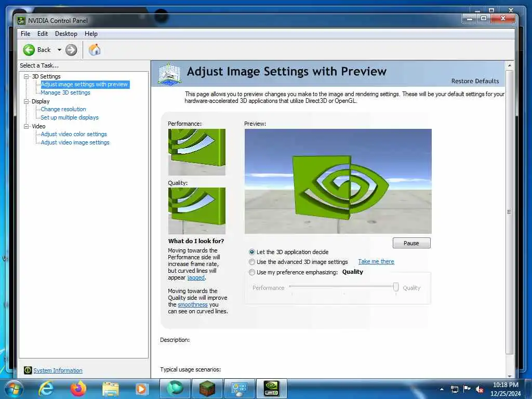Launch Internet Explorer from taskbar
Viewport: 532px width, 399px height.
[46, 389]
